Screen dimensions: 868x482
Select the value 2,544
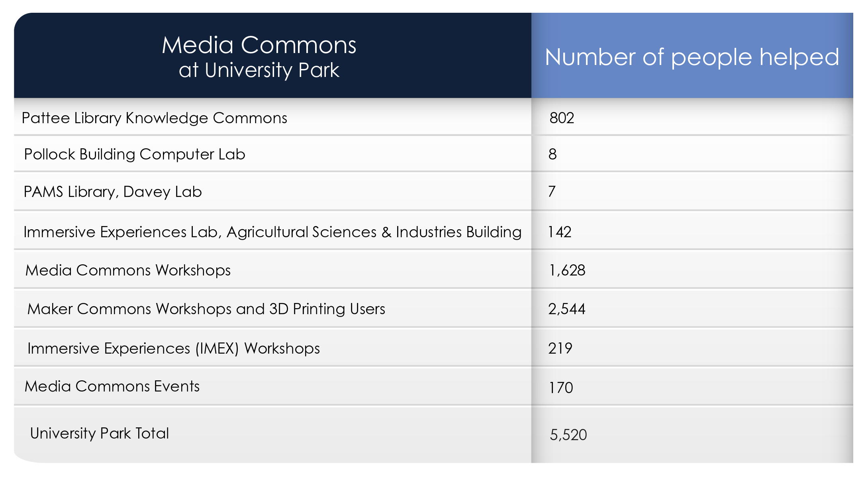[x=567, y=309]
